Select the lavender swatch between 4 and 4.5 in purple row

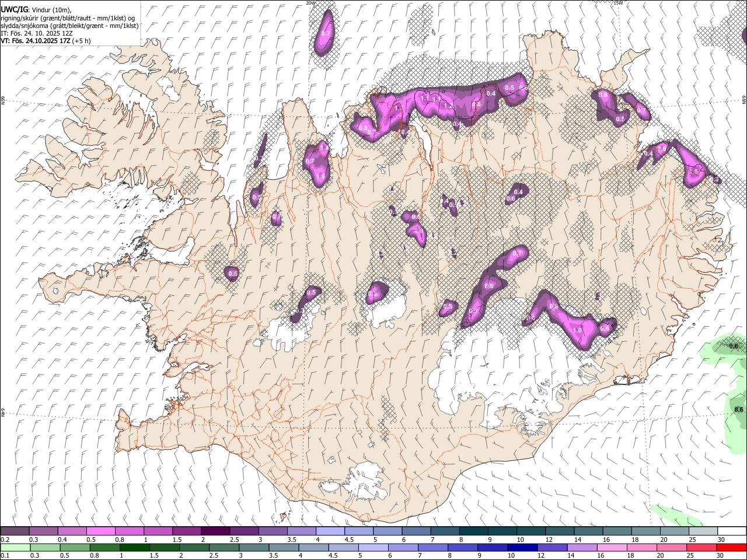[329, 531]
